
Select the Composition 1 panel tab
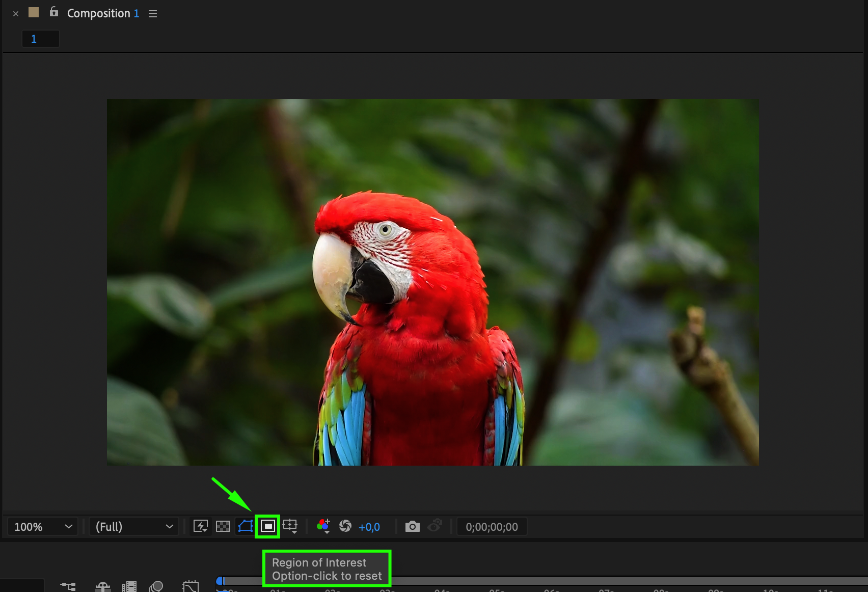pos(102,14)
